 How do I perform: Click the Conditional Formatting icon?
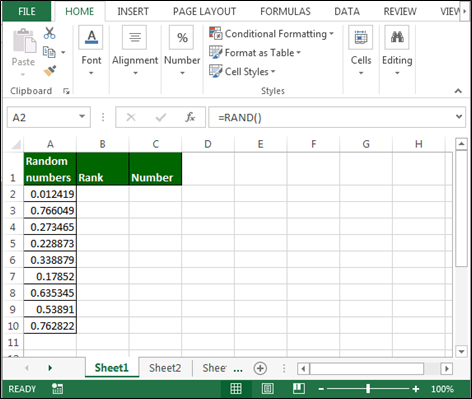pos(216,33)
